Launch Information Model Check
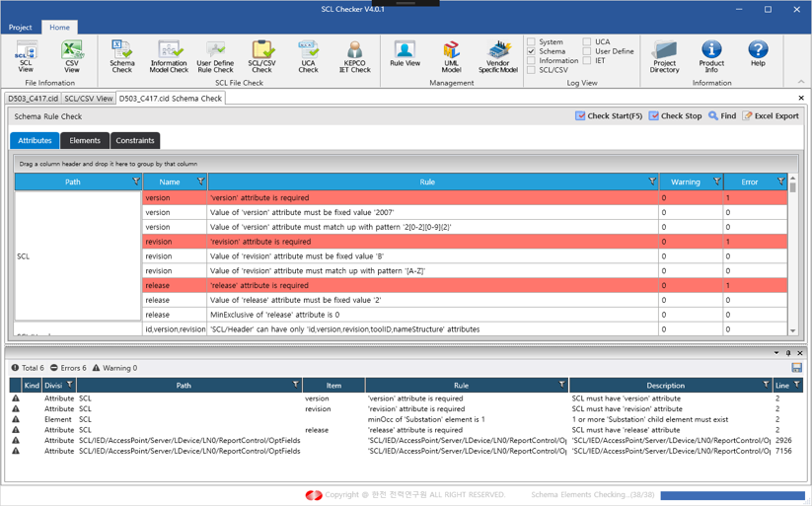The image size is (812, 506). tap(169, 56)
